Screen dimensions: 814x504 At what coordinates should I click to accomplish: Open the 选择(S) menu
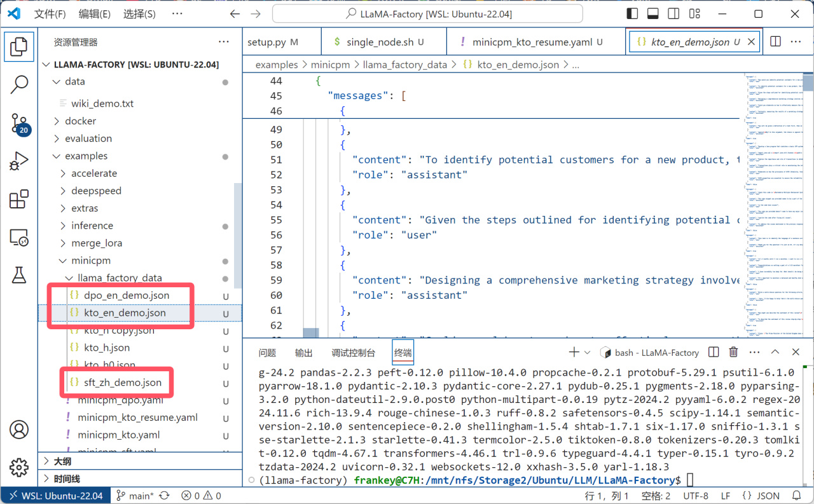[139, 13]
